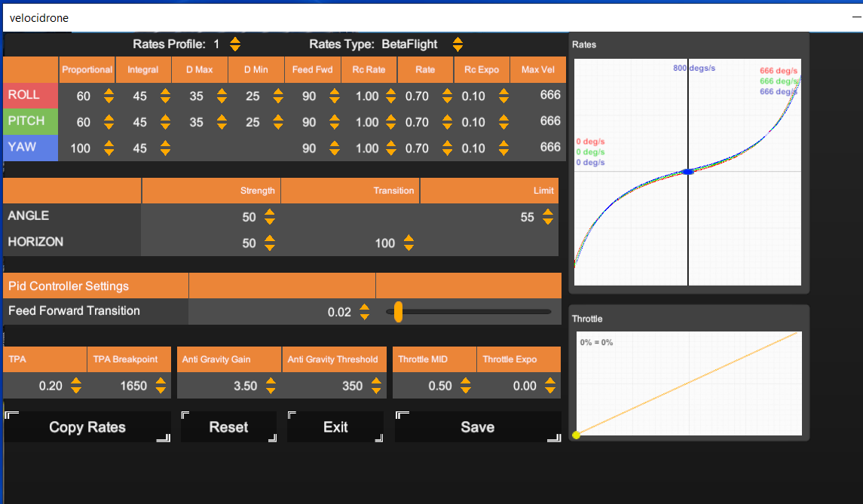
Task: Click the yellow dot on Throttle graph
Action: 577,435
